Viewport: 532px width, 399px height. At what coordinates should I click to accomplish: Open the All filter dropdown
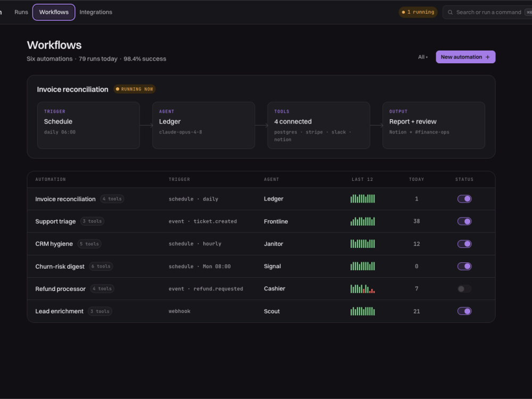point(423,57)
